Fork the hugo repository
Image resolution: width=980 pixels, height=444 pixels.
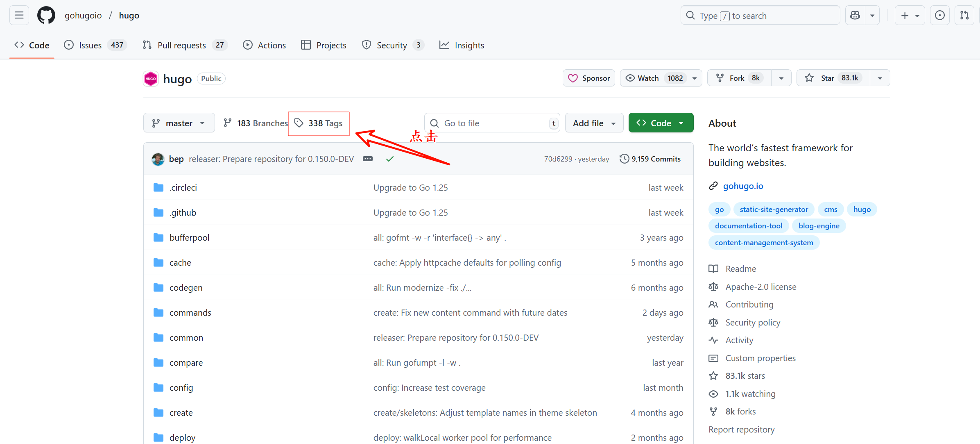739,78
